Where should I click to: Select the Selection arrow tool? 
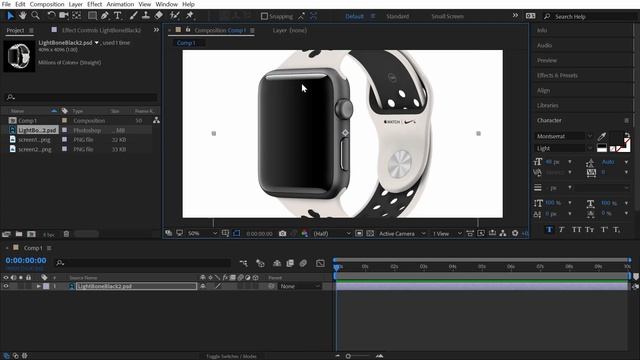coord(10,16)
